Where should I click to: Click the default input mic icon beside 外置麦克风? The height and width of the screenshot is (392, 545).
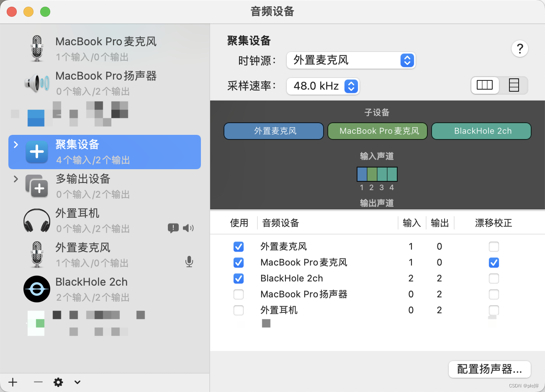[189, 262]
